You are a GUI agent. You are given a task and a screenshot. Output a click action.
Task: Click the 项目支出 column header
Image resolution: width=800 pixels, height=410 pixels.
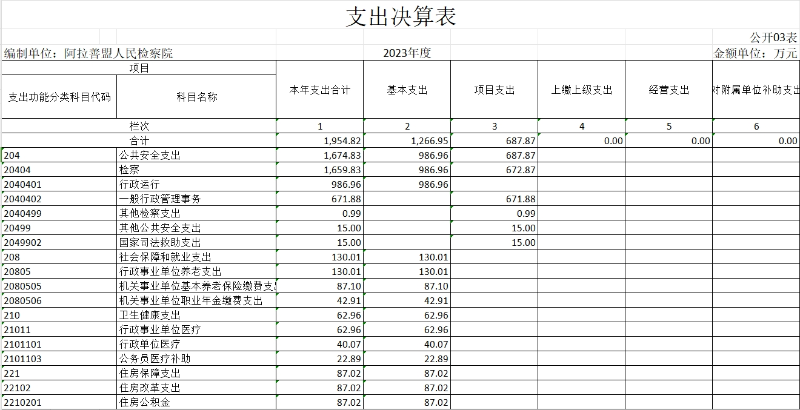pos(494,90)
